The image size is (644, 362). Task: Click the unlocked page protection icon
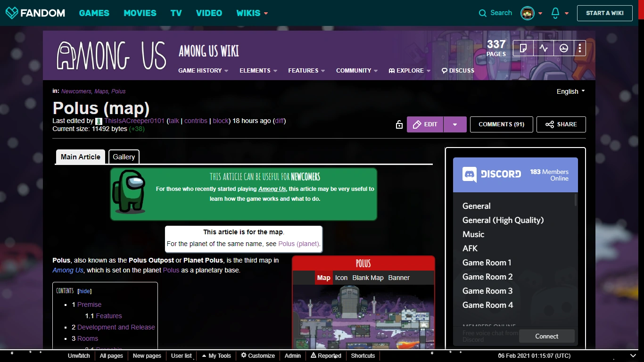(x=399, y=124)
